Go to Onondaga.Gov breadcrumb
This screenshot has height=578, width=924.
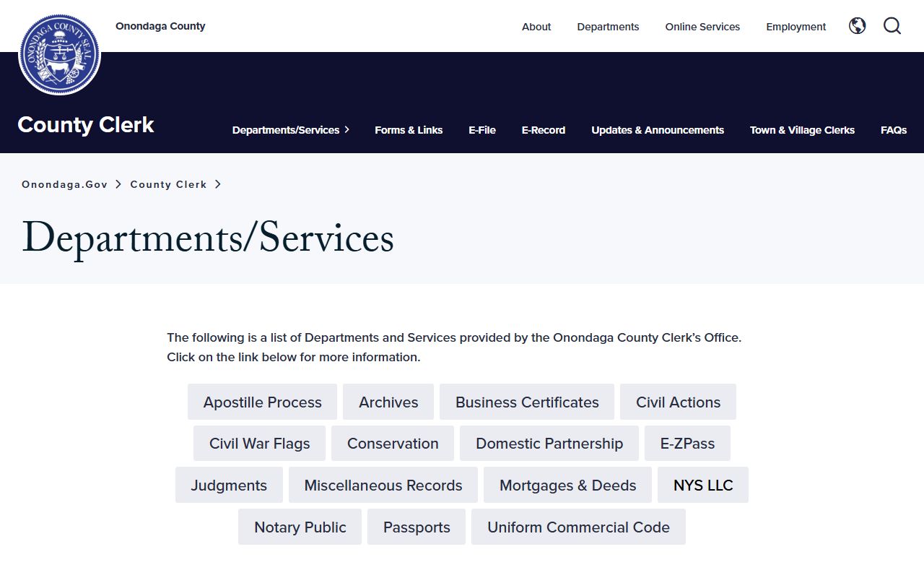point(65,184)
